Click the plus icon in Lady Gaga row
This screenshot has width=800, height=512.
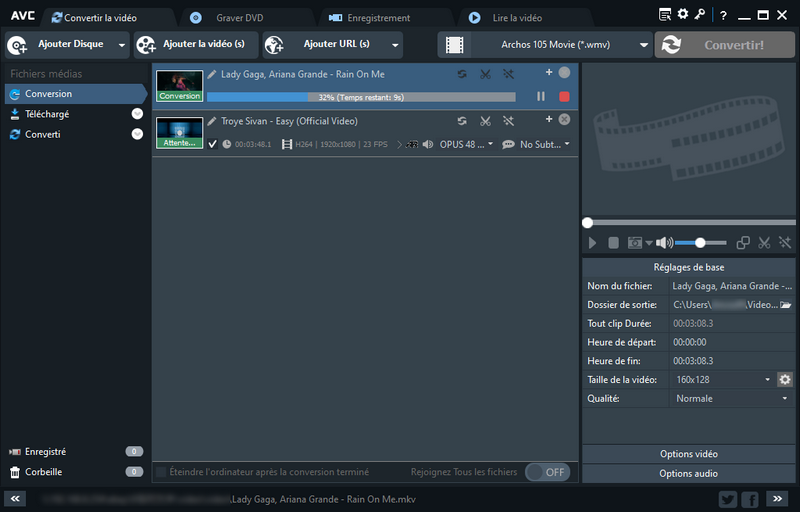click(x=549, y=72)
